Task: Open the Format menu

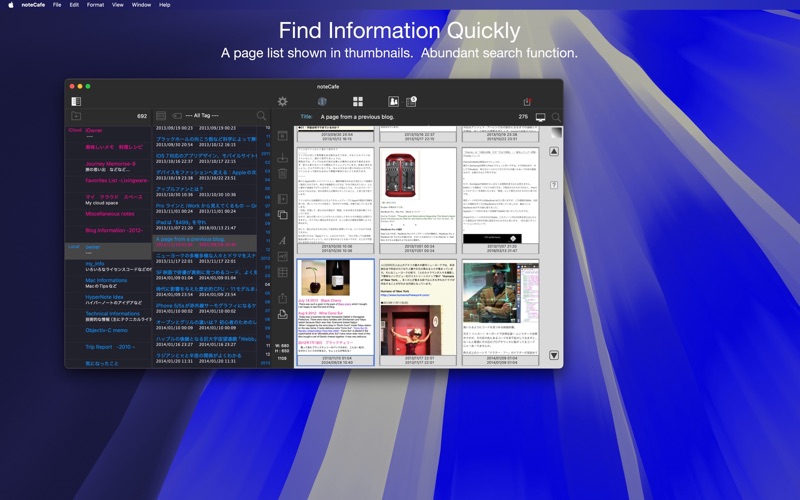Action: tap(95, 5)
